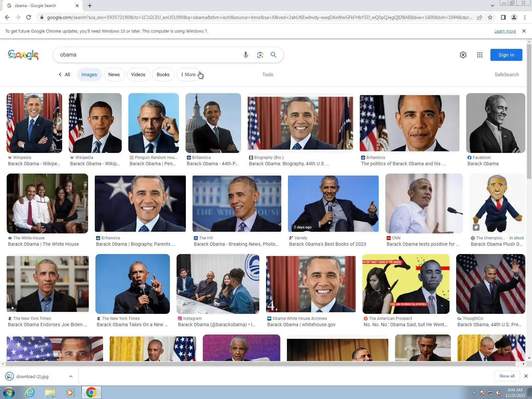Click the vertical page scrollbar
Viewport: 532px width, 399px height.
coord(529,112)
